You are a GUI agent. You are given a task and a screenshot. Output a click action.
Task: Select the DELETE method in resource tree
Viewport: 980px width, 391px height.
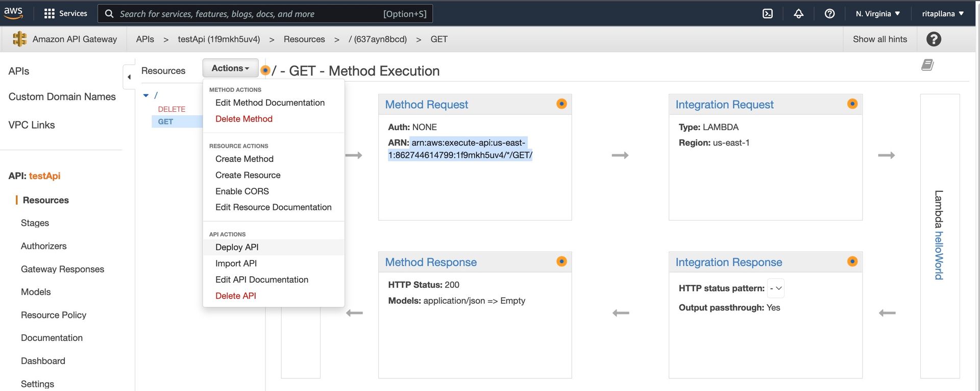[171, 109]
